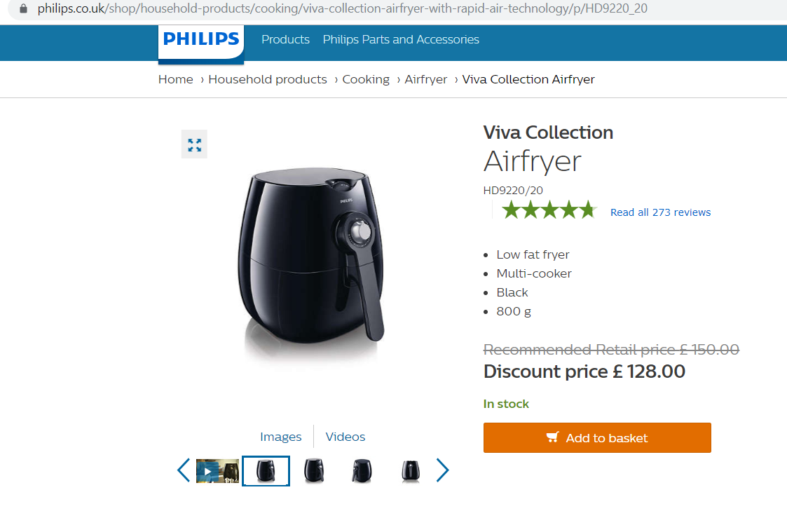Add the Airfryer to basket
The width and height of the screenshot is (787, 532).
point(597,437)
